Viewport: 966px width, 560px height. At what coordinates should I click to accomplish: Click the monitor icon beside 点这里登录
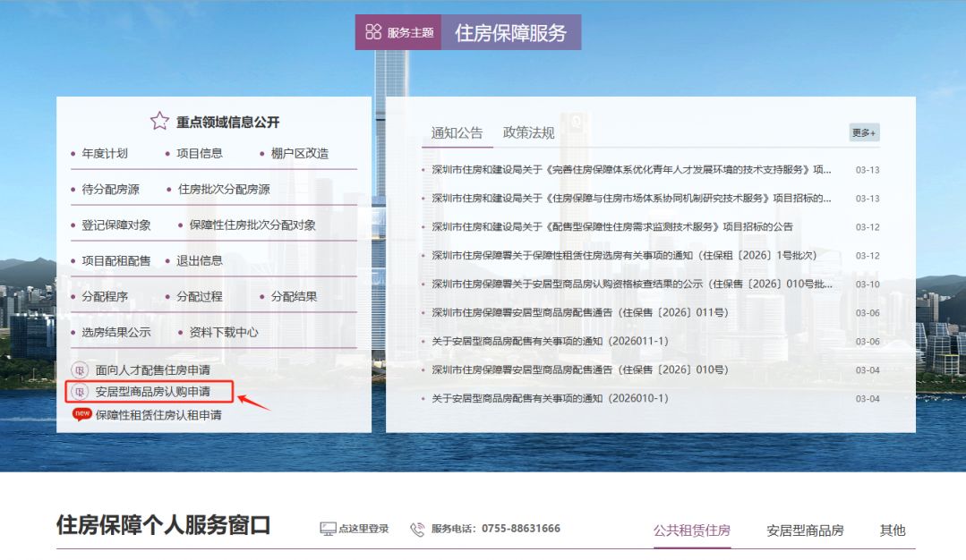(326, 528)
